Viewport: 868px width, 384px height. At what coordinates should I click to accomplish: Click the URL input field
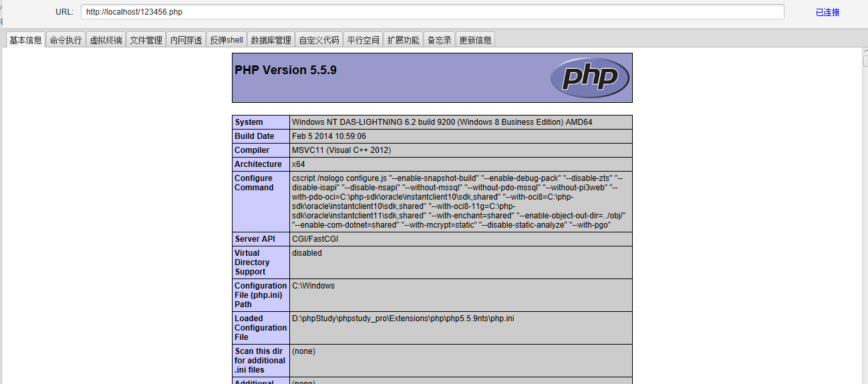[x=432, y=12]
